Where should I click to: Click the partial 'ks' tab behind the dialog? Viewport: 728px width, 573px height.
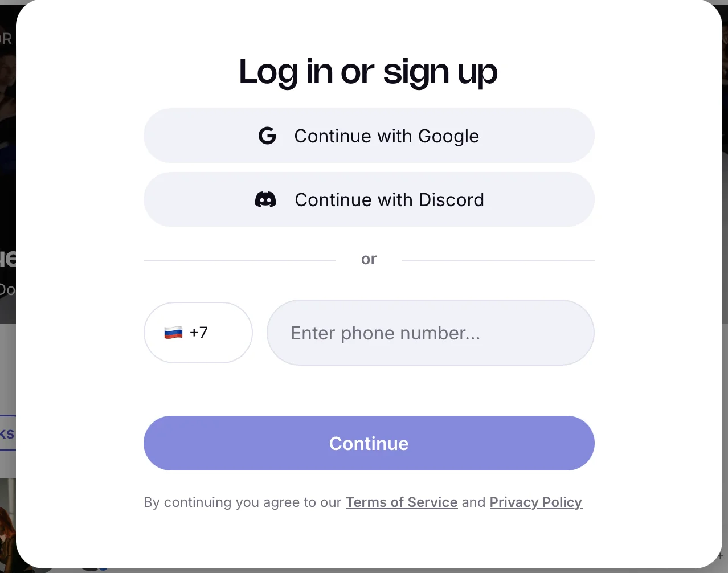[x=7, y=433]
